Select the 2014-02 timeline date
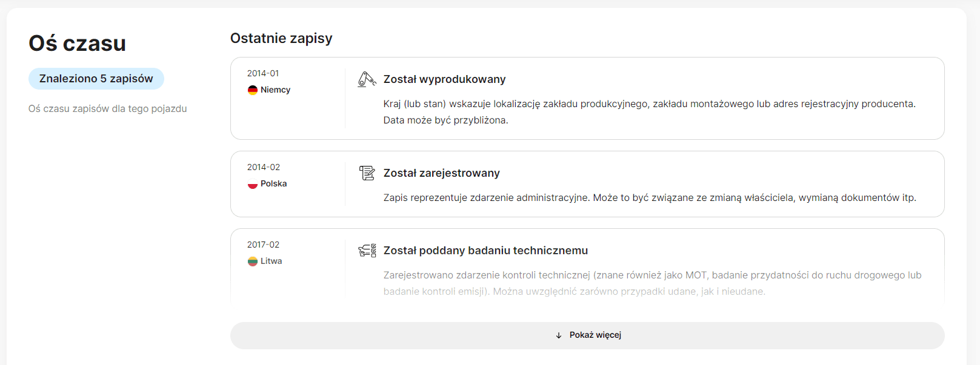980x365 pixels. (x=264, y=167)
